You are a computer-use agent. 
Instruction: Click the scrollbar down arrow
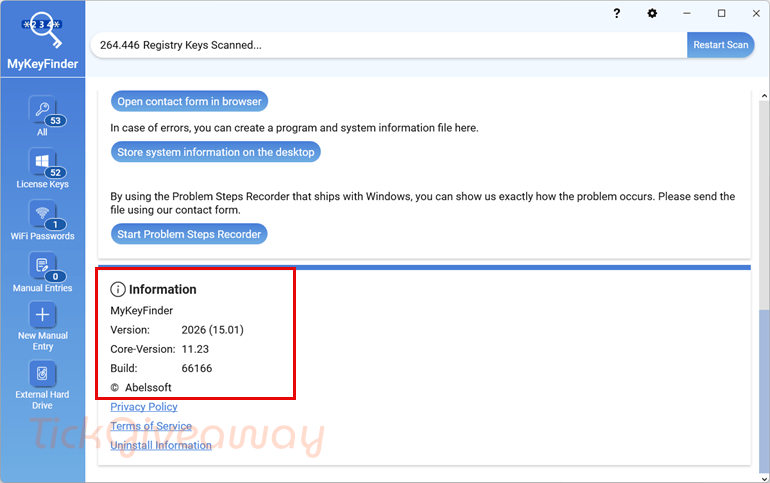click(x=764, y=478)
